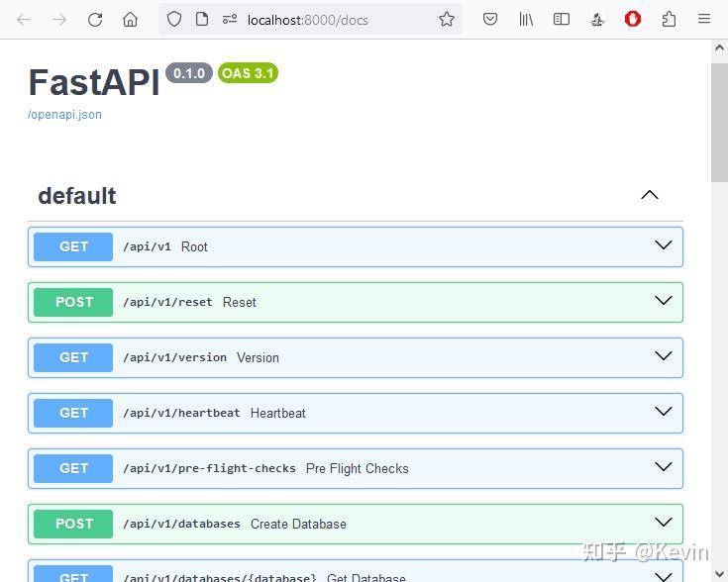Open the red ad blocker extension icon

[633, 19]
